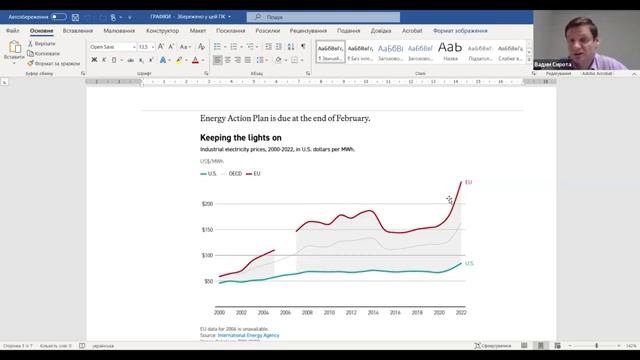Screen dimensions: 640x360
Task: Decrease font size with smaller A icon
Action: click(x=171, y=47)
